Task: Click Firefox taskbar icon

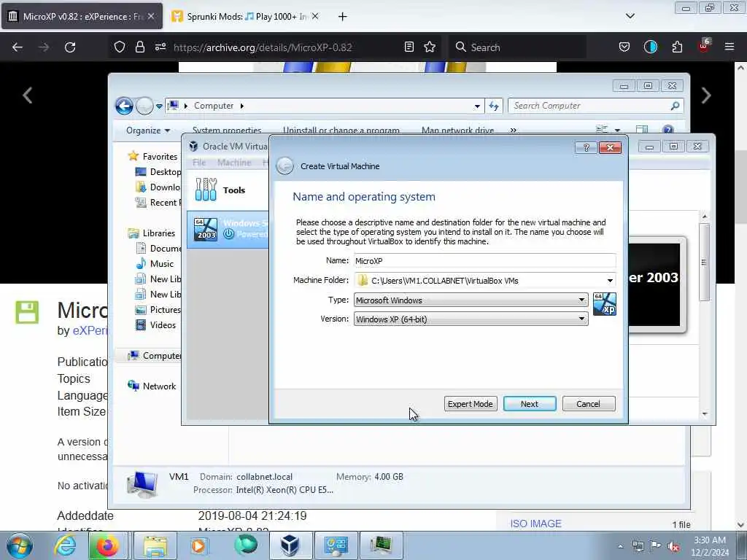Action: [x=108, y=545]
